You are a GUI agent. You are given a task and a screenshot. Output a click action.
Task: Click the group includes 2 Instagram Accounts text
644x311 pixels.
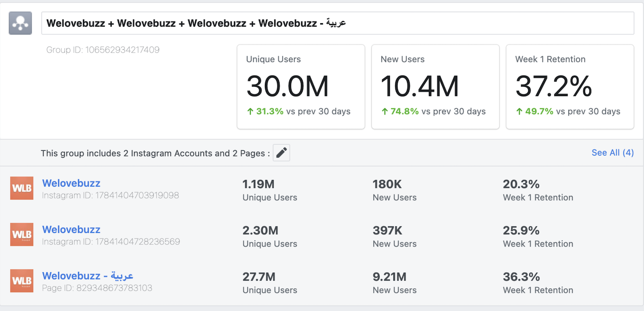155,153
